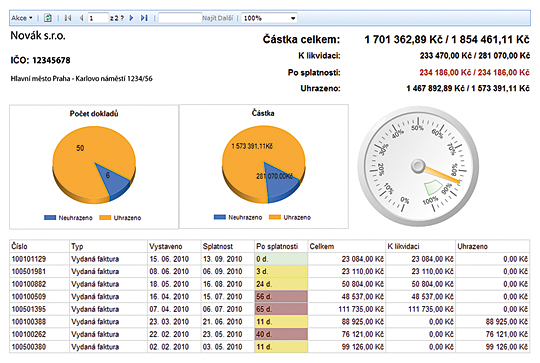Click the IČO: 12345678 text
The width and height of the screenshot is (540, 363).
(40, 60)
